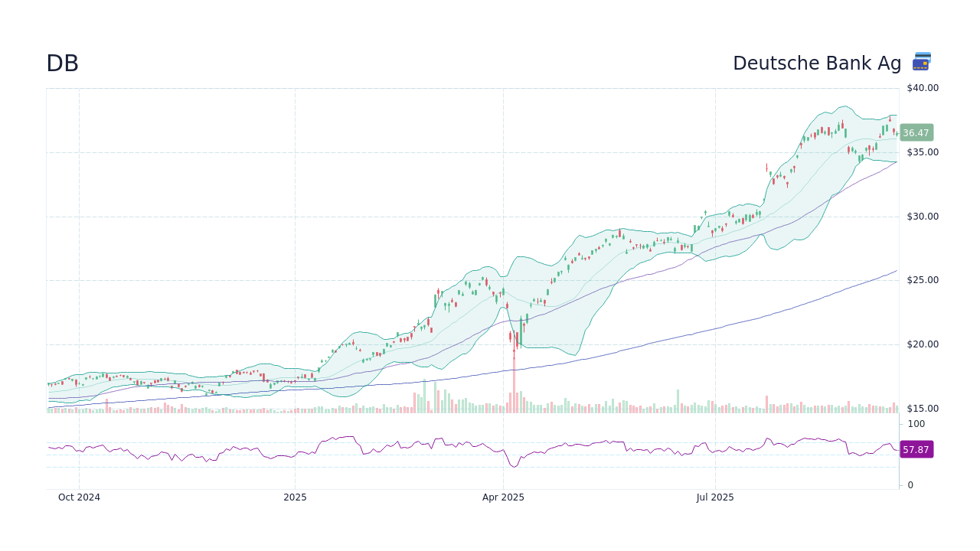Toggle the DB ticker label in the header
980x551 pixels.
point(62,64)
